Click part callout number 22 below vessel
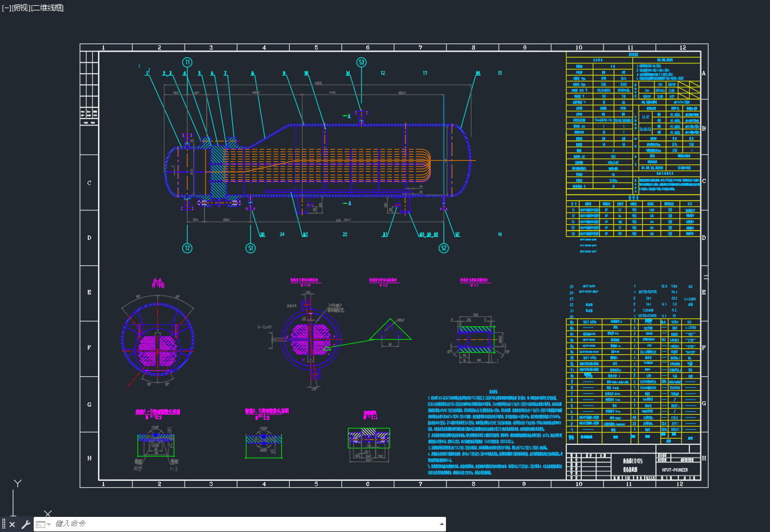The image size is (770, 532). tap(345, 235)
